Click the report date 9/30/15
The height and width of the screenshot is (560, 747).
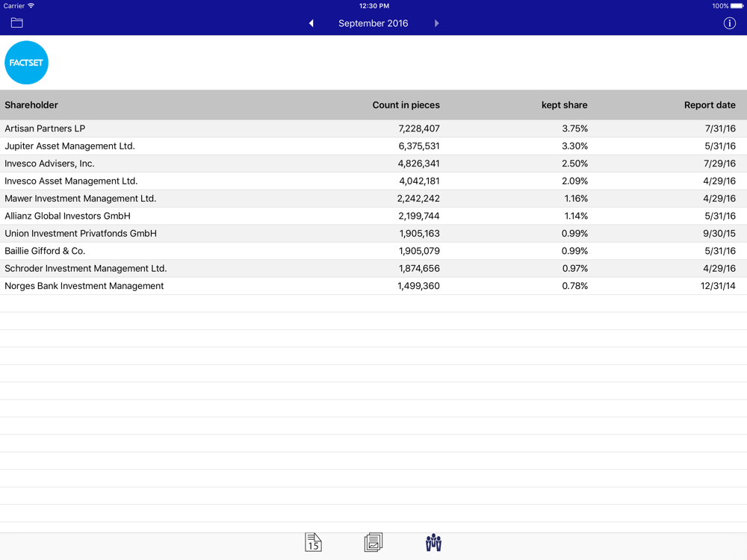[719, 234]
